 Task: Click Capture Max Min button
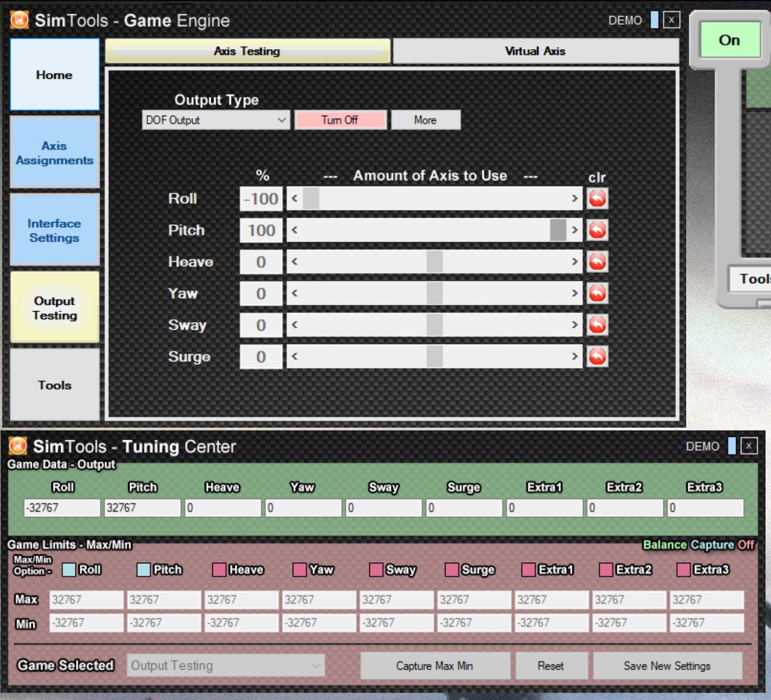(x=435, y=666)
